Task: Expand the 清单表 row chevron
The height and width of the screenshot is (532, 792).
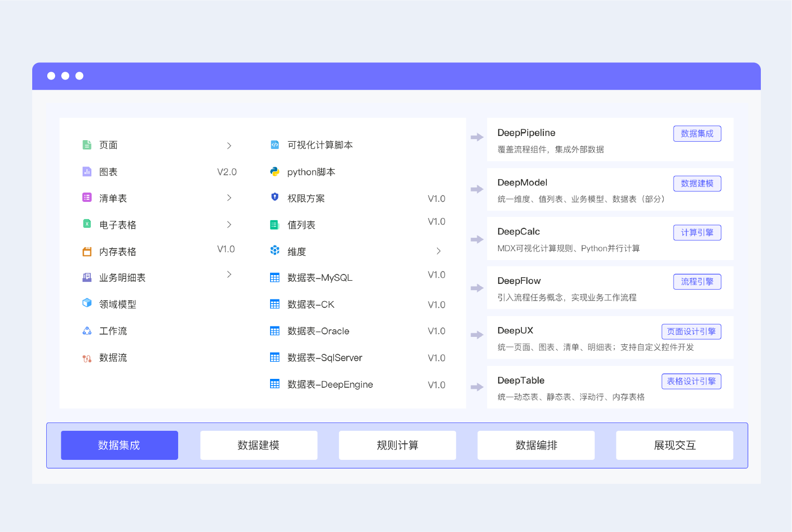Action: [x=229, y=198]
